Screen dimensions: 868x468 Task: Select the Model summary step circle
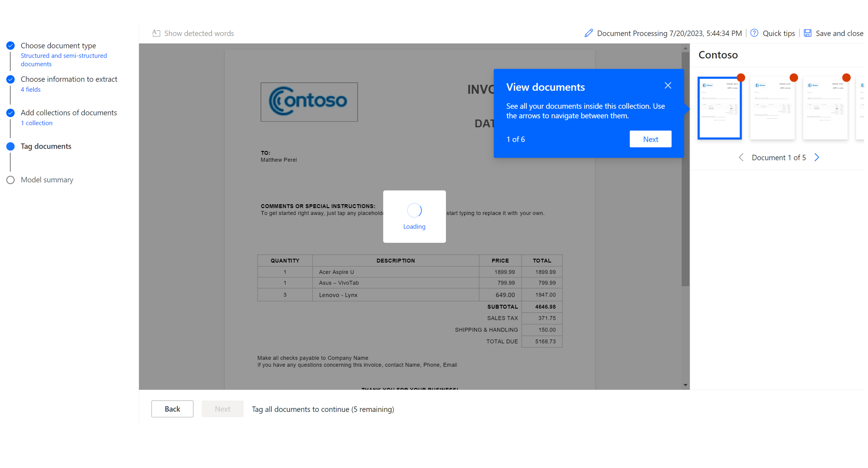10,180
